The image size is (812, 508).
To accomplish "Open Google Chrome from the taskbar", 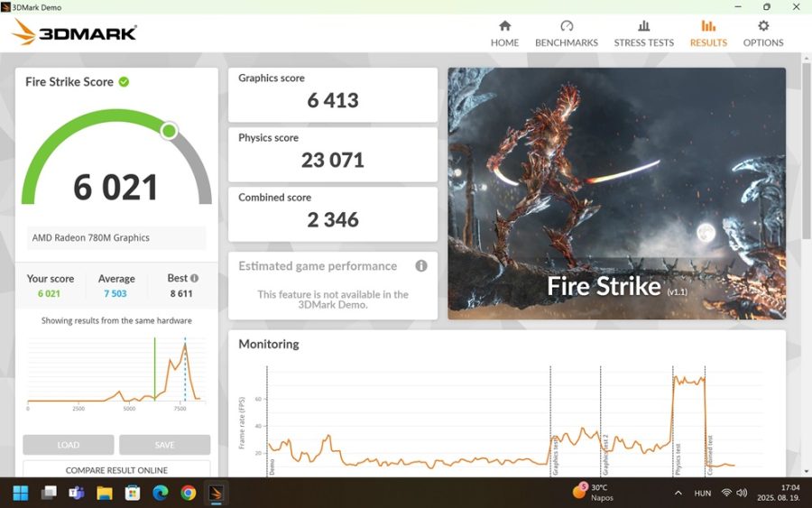I will pyautogui.click(x=188, y=493).
